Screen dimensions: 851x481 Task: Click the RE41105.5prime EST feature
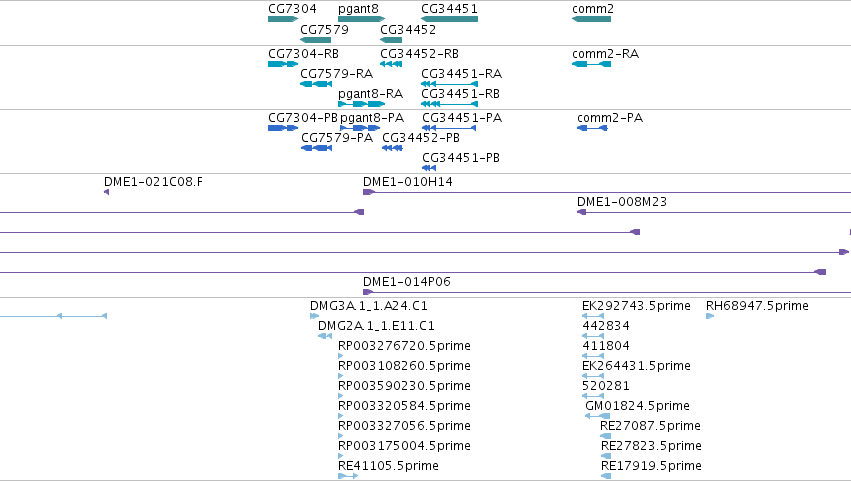(x=348, y=476)
